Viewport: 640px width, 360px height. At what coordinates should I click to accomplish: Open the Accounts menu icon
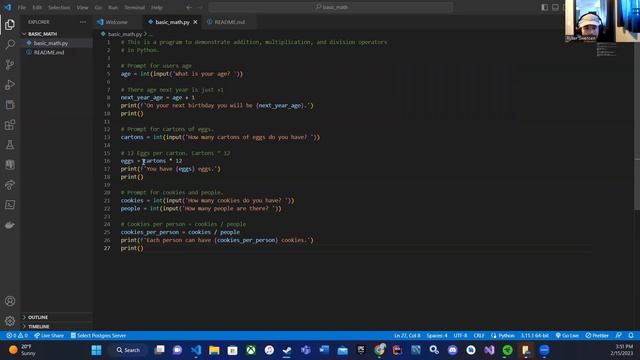click(x=10, y=301)
